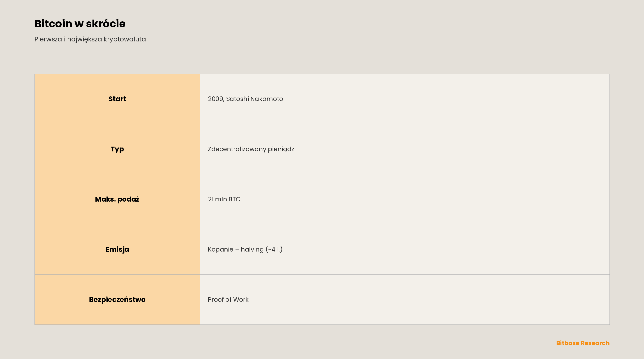Image resolution: width=644 pixels, height=359 pixels.
Task: Click the title Bitcoin w skrócie
Action: 80,24
